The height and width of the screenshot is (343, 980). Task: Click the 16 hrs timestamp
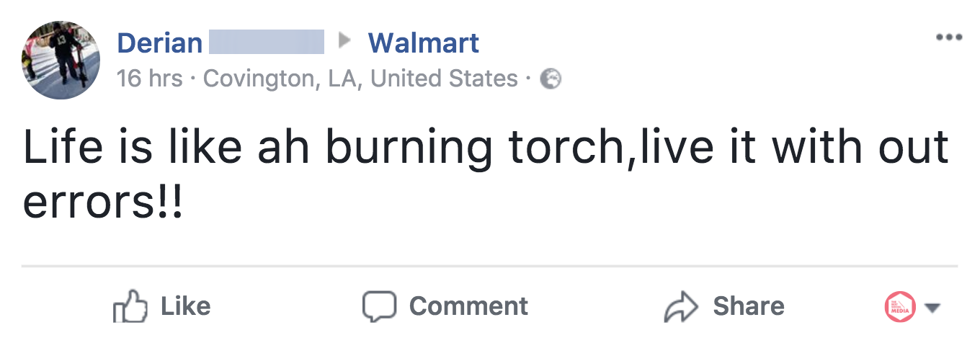click(150, 78)
